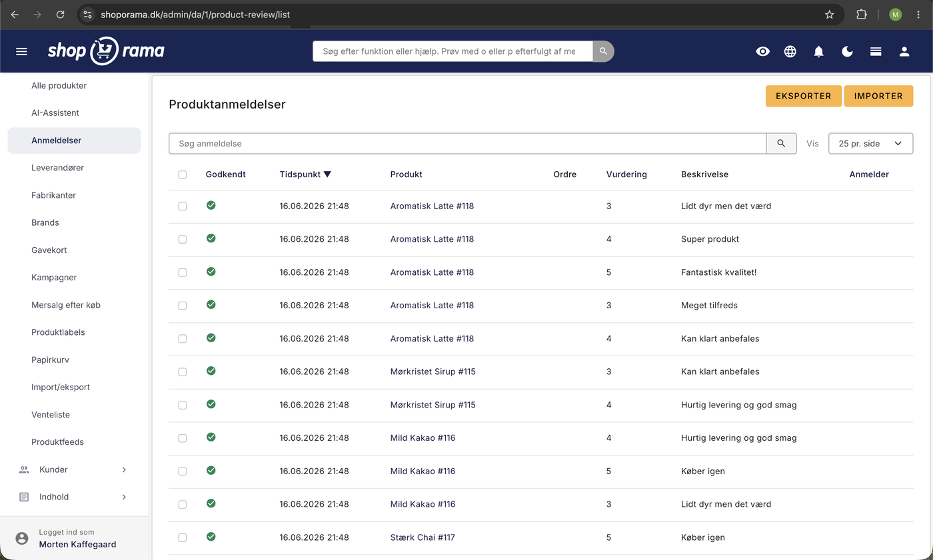Viewport: 933px width, 560px height.
Task: Bookmark this page with star icon
Action: pyautogui.click(x=829, y=14)
